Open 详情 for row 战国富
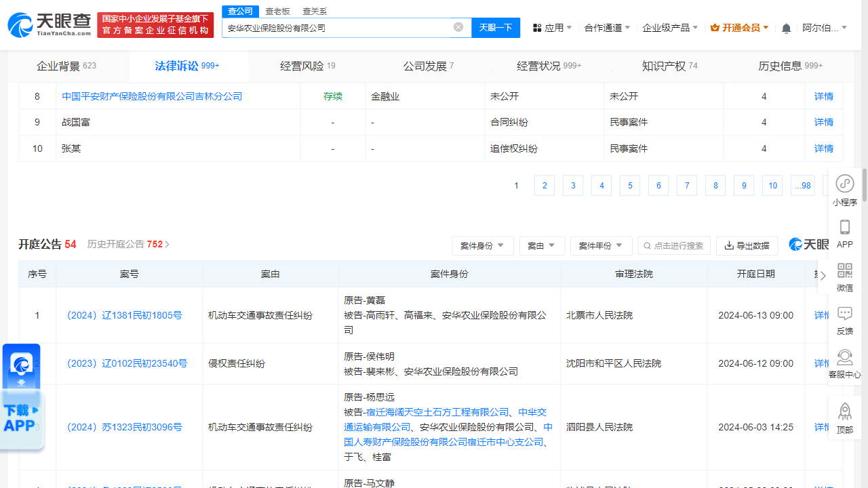The image size is (868, 488). pyautogui.click(x=824, y=122)
